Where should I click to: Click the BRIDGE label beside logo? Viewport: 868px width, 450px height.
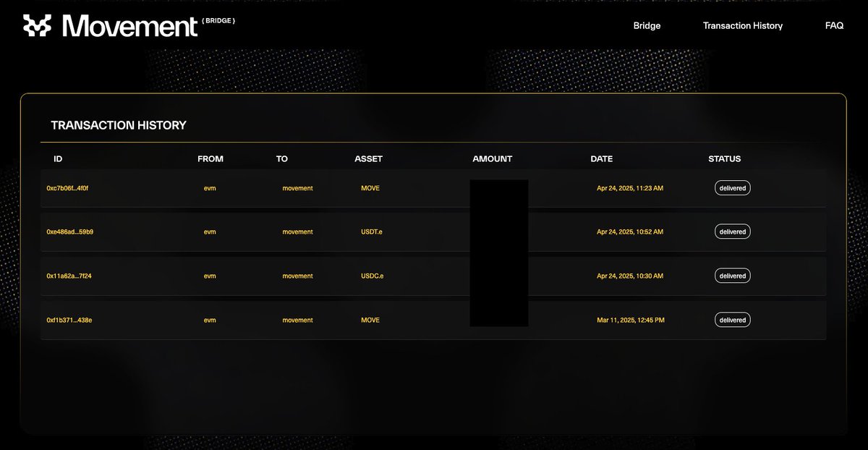click(x=218, y=21)
